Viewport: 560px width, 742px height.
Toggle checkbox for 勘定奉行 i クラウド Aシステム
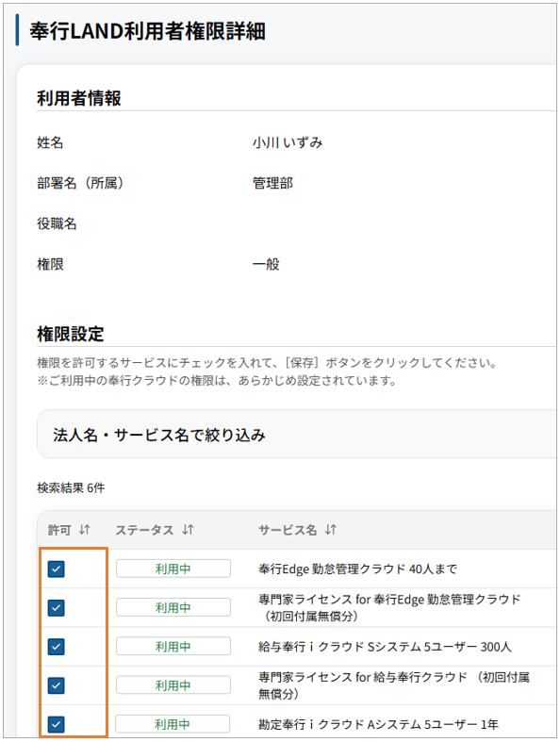(57, 724)
